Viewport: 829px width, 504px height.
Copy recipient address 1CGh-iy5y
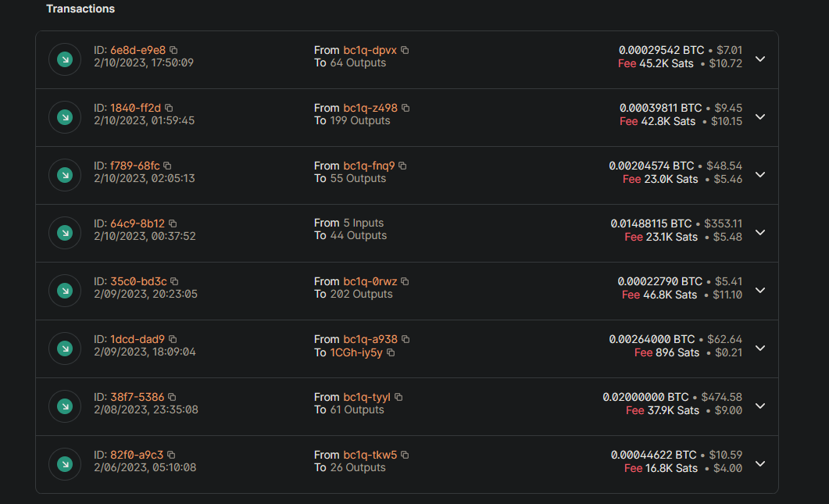(392, 352)
